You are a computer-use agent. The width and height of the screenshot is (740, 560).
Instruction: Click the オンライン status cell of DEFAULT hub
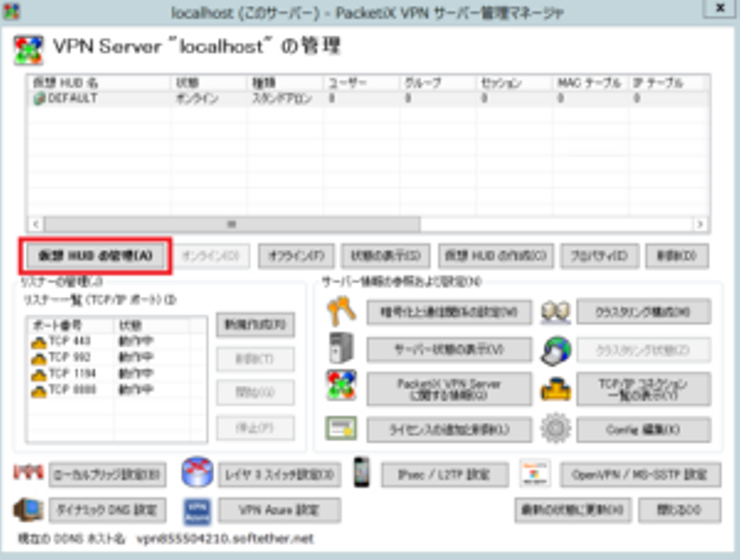(x=197, y=98)
